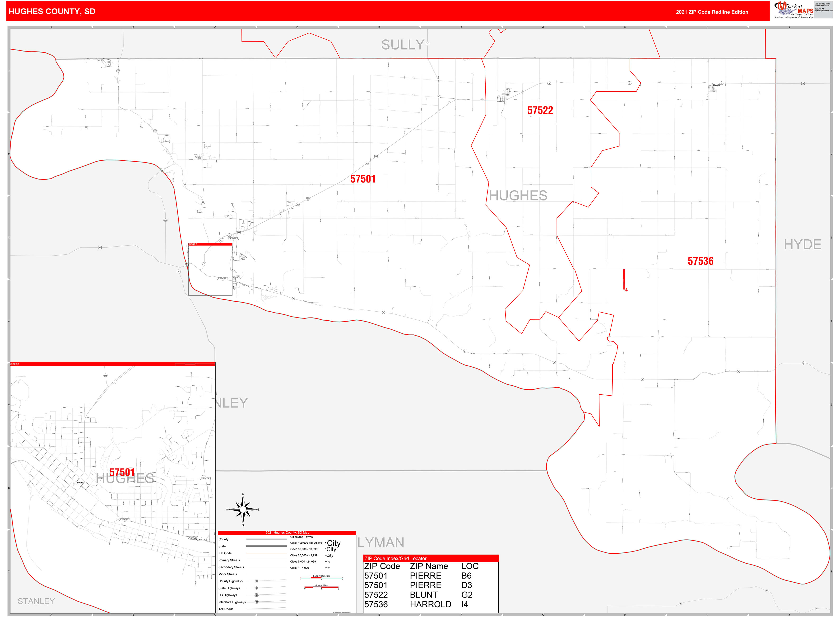Click the Blunt town label on the map
Viewport: 840px width, 617px height.
[x=500, y=102]
